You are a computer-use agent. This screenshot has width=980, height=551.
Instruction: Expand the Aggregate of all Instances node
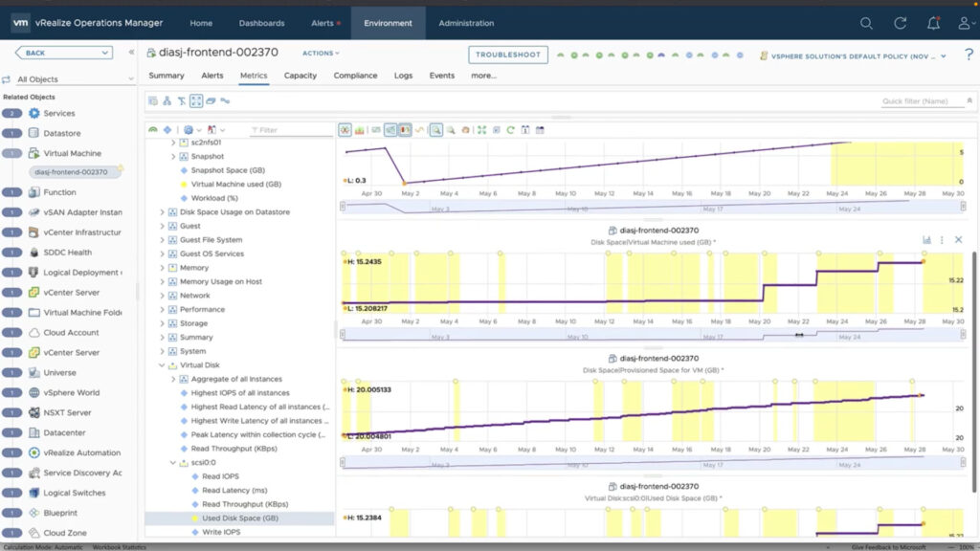(x=173, y=379)
